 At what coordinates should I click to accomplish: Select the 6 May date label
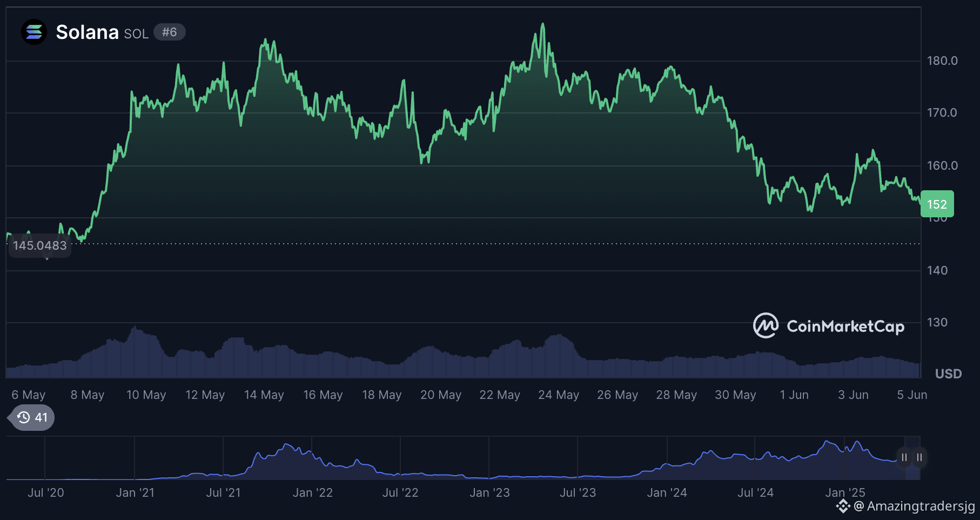point(29,395)
